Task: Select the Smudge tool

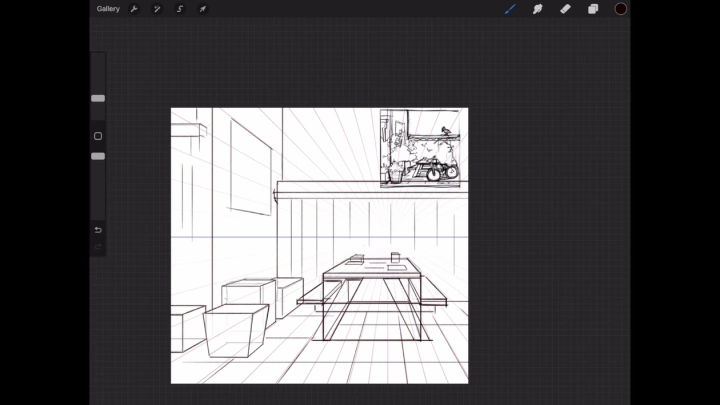Action: 537,9
